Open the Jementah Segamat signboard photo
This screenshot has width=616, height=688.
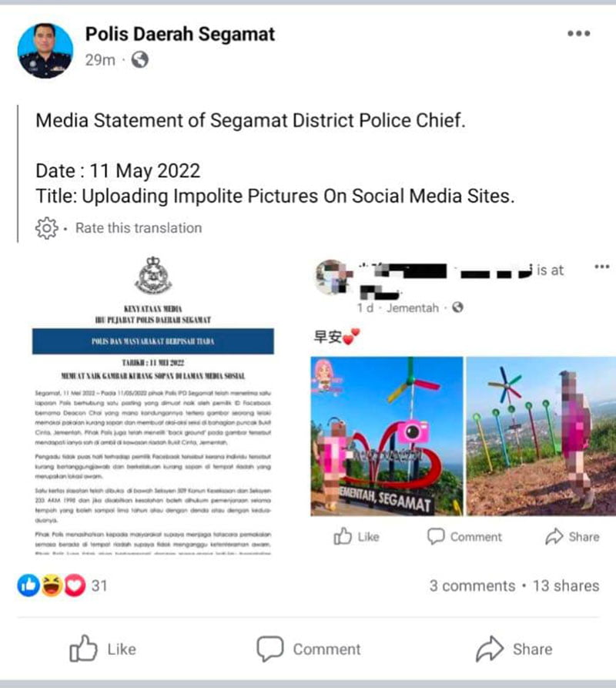coord(387,436)
